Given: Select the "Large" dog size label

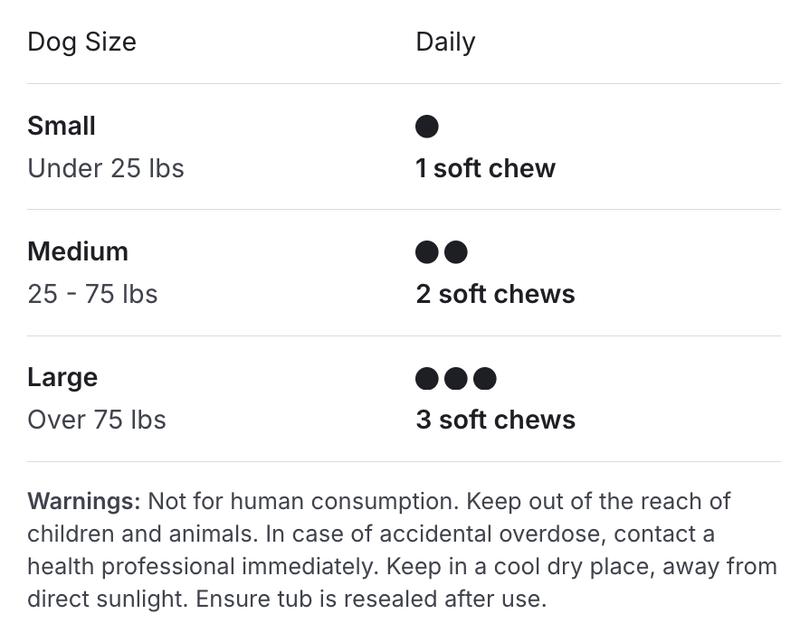Looking at the screenshot, I should point(62,377).
